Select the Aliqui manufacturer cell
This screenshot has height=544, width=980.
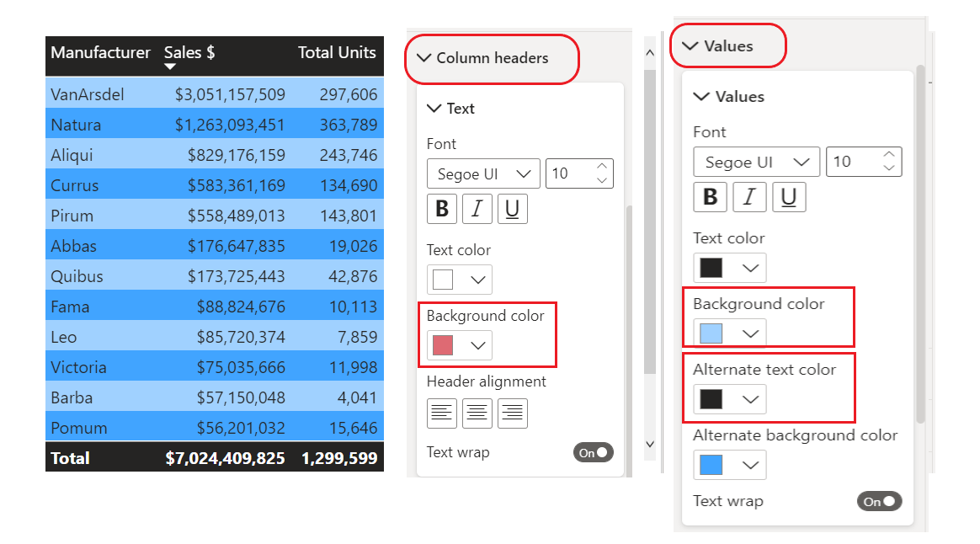pyautogui.click(x=72, y=155)
